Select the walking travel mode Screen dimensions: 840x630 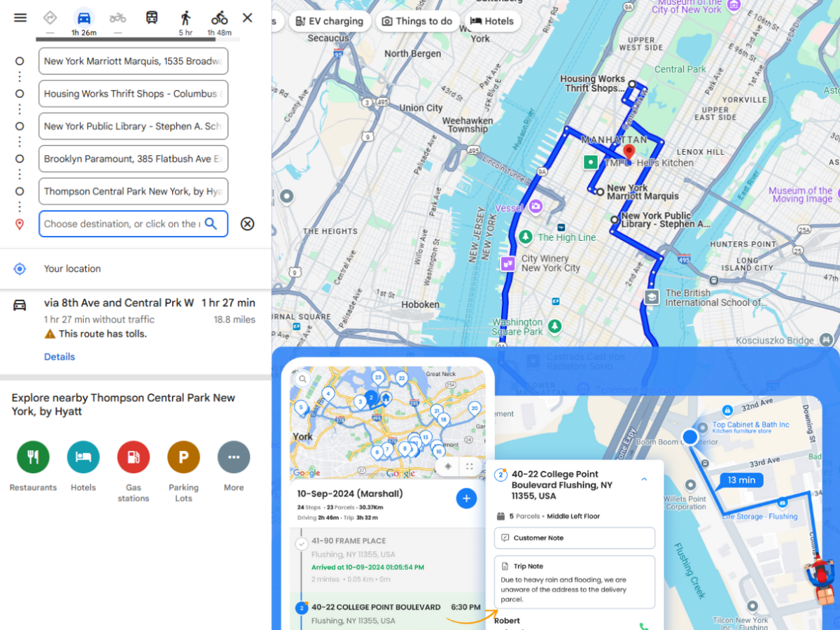(x=185, y=18)
